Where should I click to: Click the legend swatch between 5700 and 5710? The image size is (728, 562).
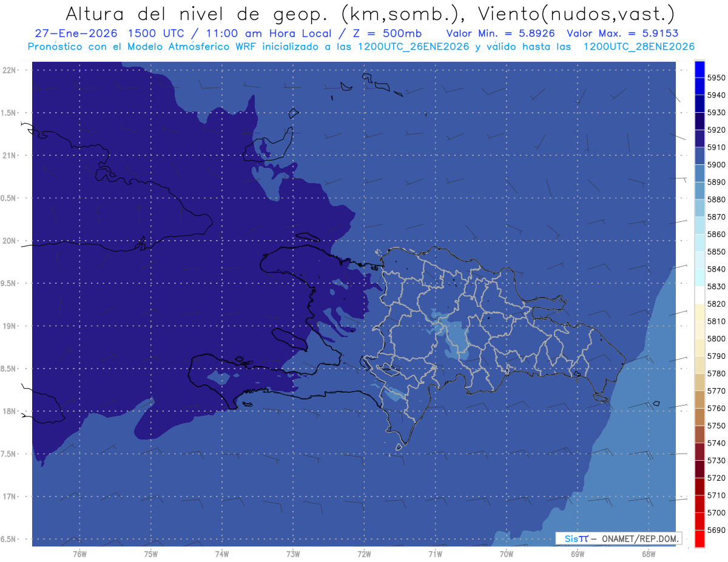coord(699,504)
